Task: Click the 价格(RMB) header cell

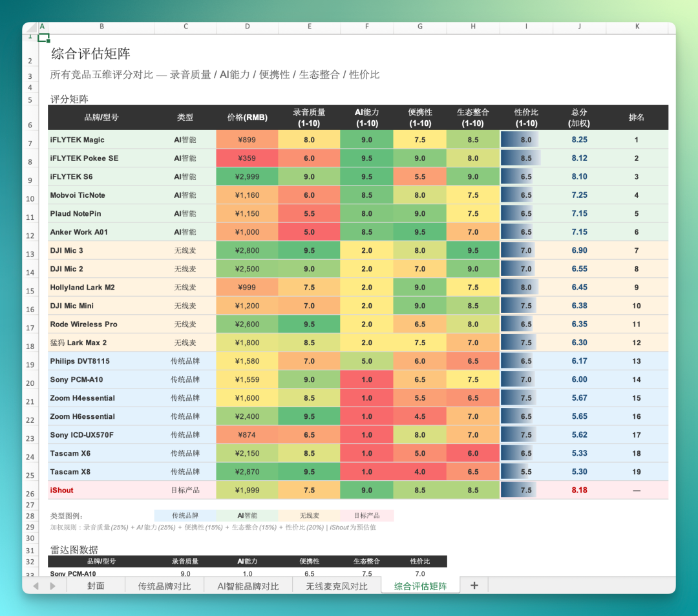Action: point(247,118)
